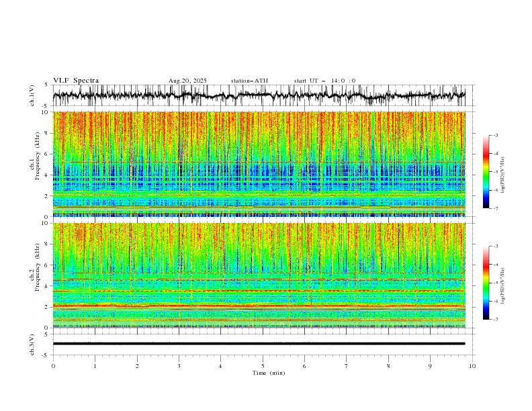Click time axis tick label "7"
The height and width of the screenshot is (411, 532).
coord(347,366)
